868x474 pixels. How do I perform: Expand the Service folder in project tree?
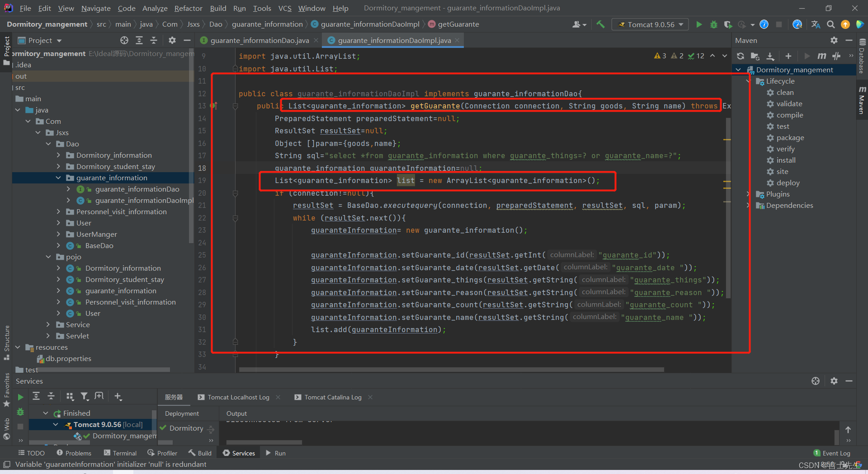point(48,324)
